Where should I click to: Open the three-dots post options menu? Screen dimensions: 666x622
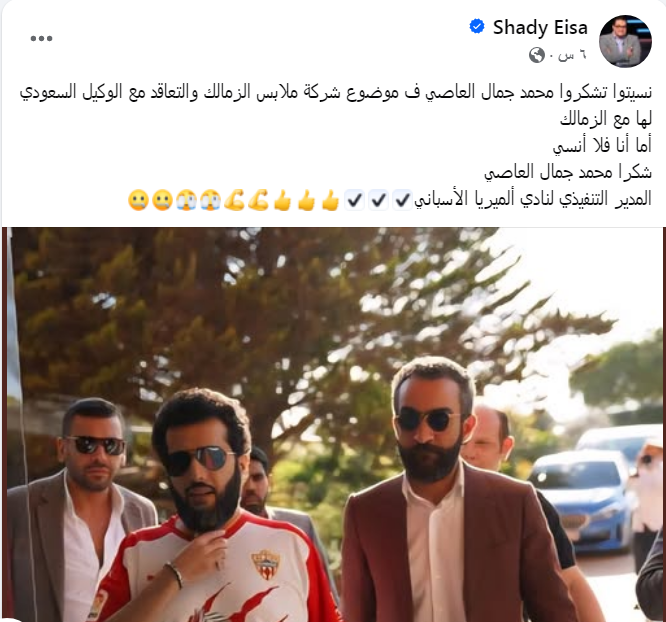pos(41,39)
